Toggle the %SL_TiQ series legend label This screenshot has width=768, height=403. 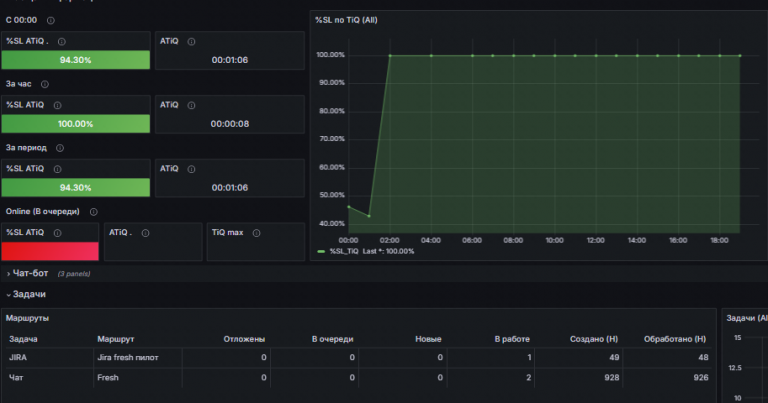[x=344, y=251]
